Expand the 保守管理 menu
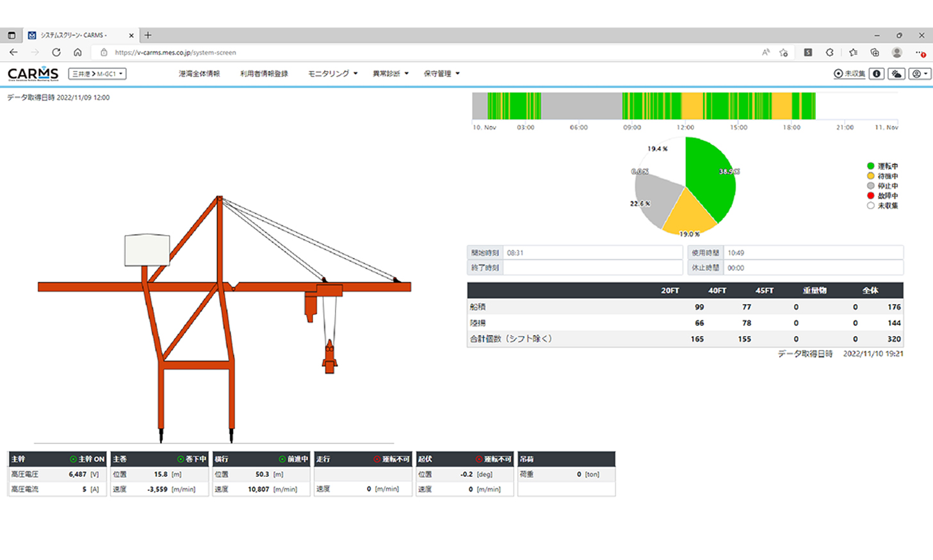This screenshot has height=560, width=933. pyautogui.click(x=442, y=74)
